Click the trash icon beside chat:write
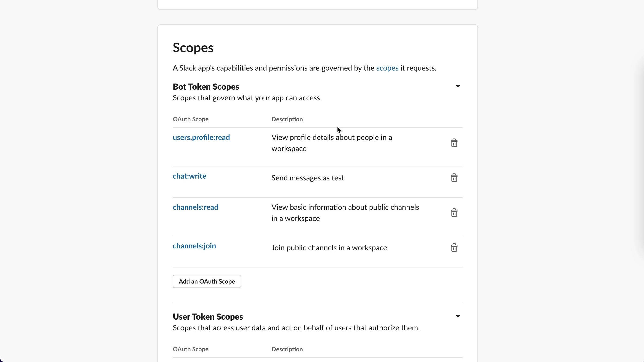Image resolution: width=644 pixels, height=362 pixels. (x=454, y=177)
